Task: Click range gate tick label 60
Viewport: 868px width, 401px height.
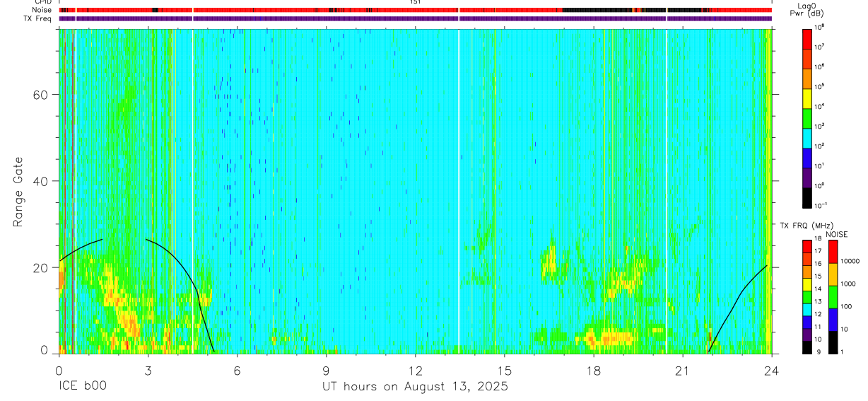Action: click(41, 95)
